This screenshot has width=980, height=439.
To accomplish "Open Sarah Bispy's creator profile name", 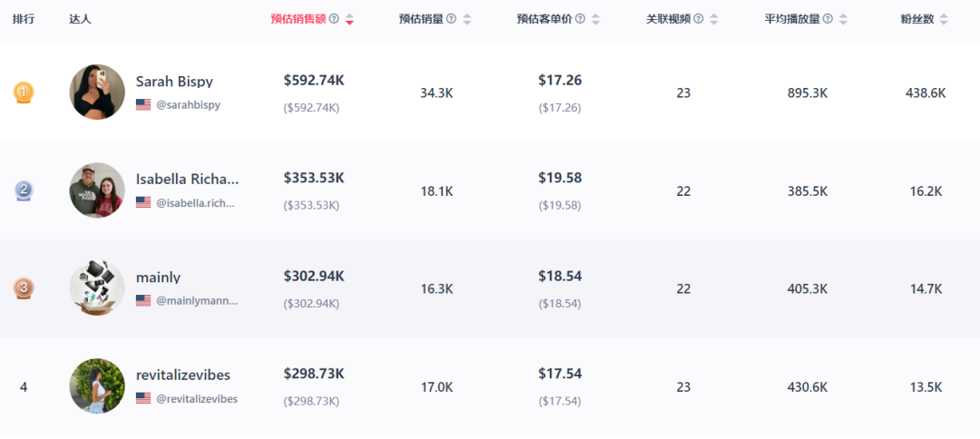I will point(174,82).
